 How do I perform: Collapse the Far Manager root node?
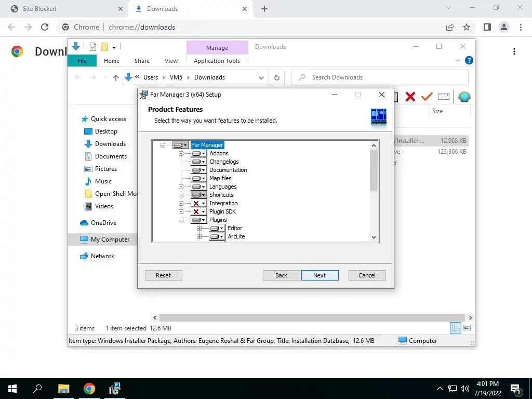click(163, 145)
